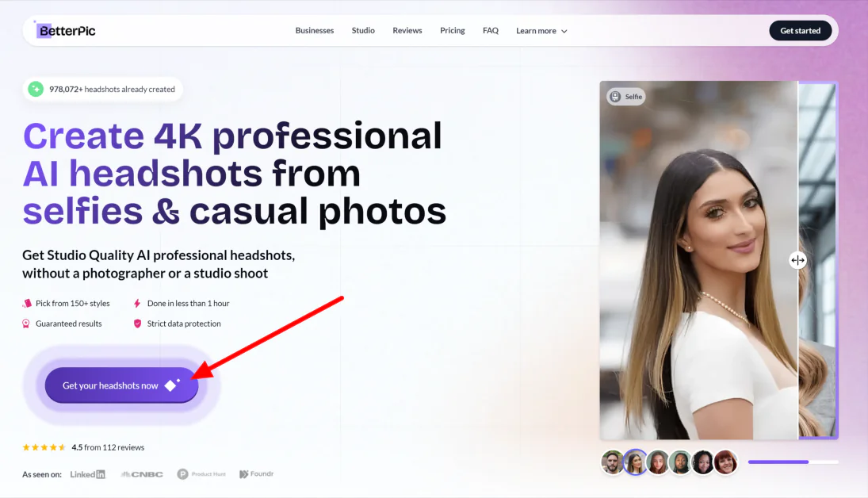
Task: Click the LinkedIn logo
Action: click(x=87, y=474)
